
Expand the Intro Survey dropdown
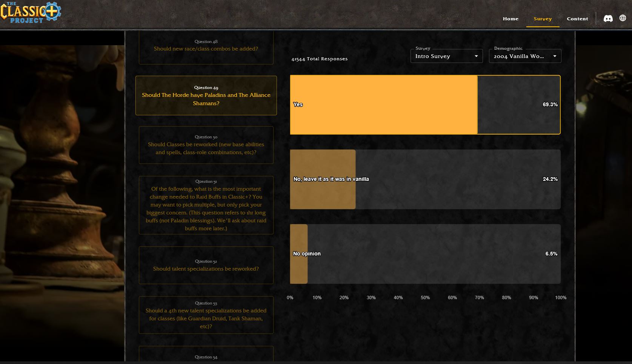446,56
